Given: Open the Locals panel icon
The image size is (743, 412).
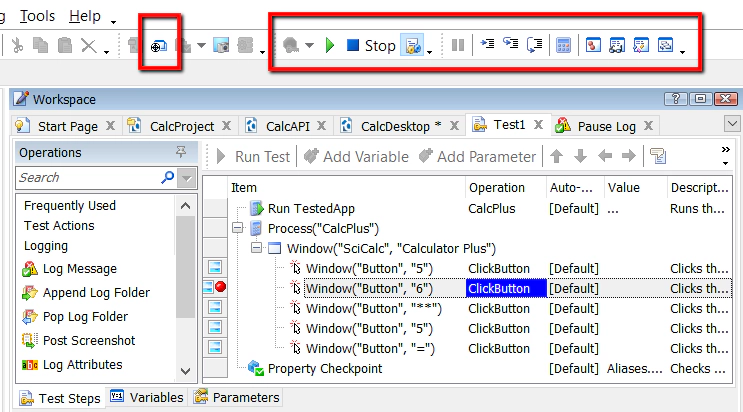Looking at the screenshot, I should point(641,45).
